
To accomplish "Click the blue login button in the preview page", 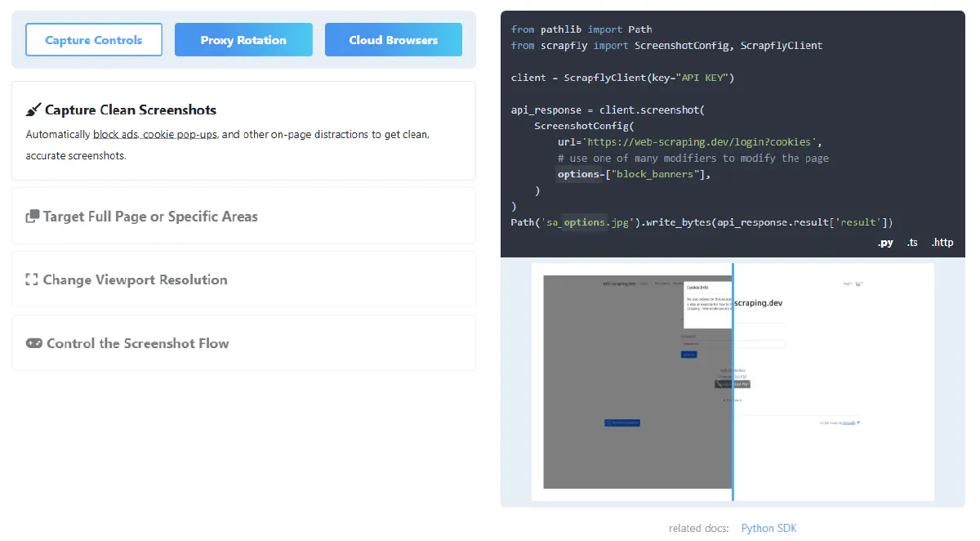I will point(688,354).
